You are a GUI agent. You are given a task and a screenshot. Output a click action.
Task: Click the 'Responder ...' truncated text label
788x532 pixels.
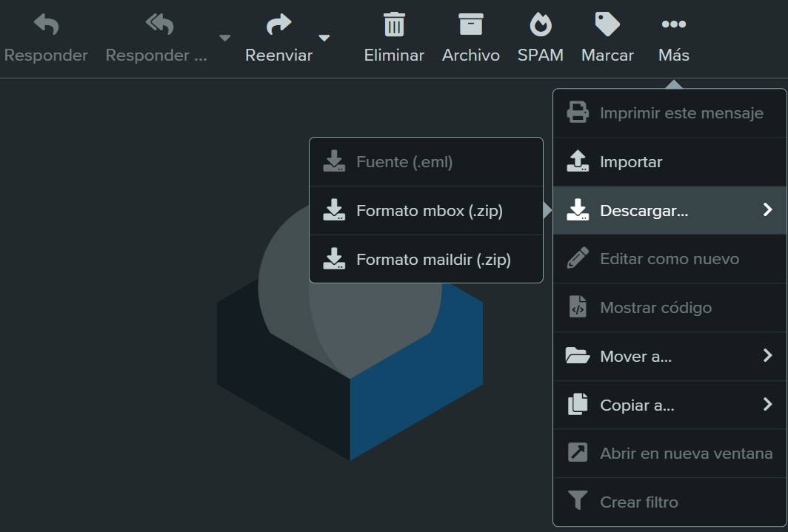(156, 55)
